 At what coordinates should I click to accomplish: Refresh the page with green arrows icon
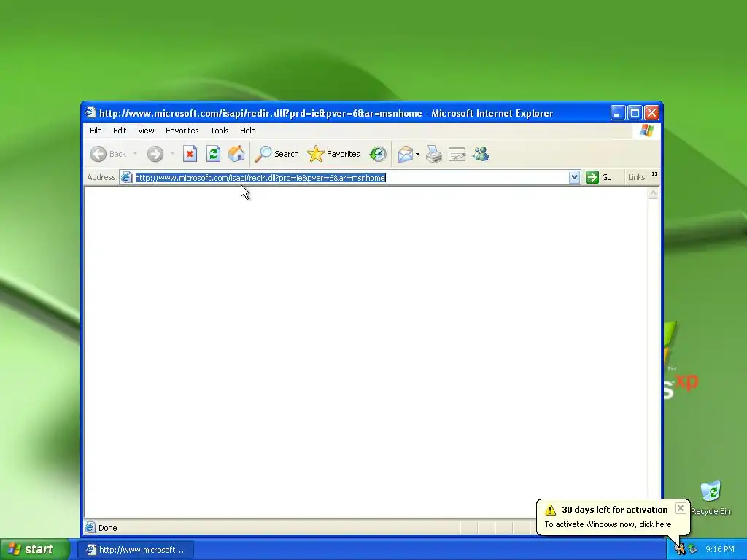(213, 154)
